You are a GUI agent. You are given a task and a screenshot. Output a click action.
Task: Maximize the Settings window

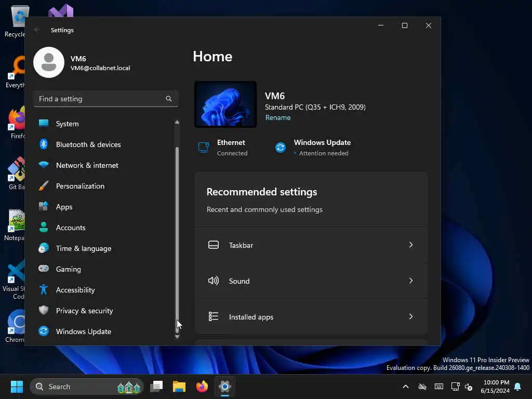404,25
